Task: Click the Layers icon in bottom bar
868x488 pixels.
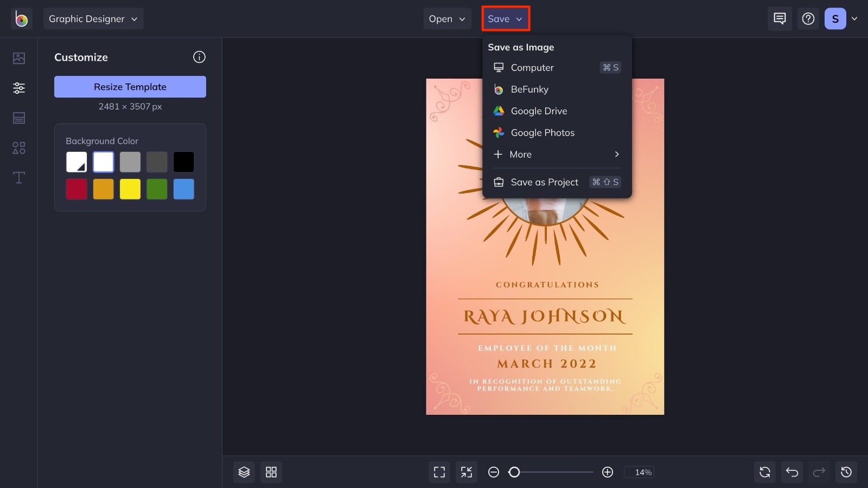Action: 244,472
